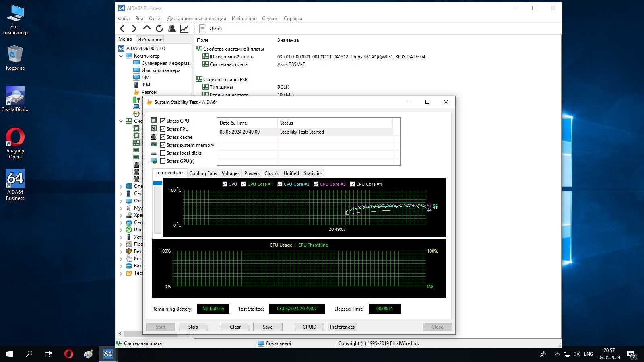The width and height of the screenshot is (644, 362).
Task: Select Браузер Opera desktop shortcut
Action: pos(15,144)
